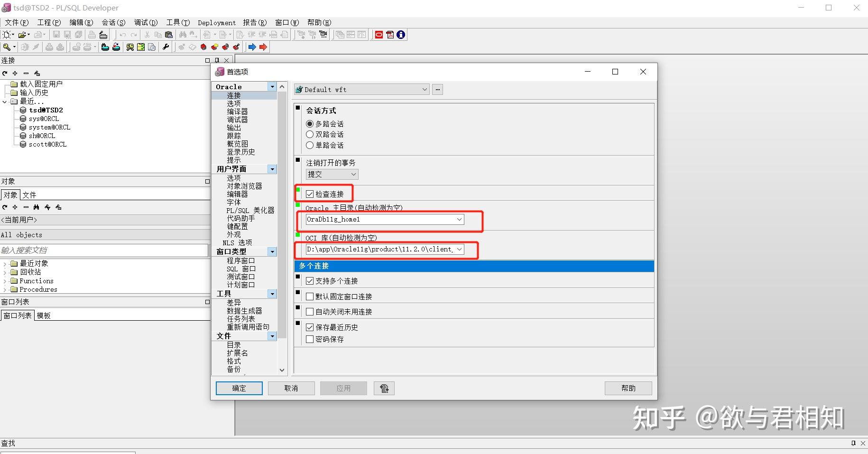Select 对象浏览器 in the preferences tree
868x454 pixels.
pos(244,186)
